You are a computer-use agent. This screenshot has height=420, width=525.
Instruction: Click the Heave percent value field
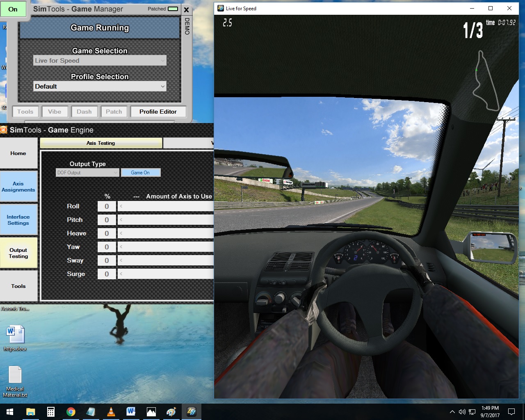107,234
